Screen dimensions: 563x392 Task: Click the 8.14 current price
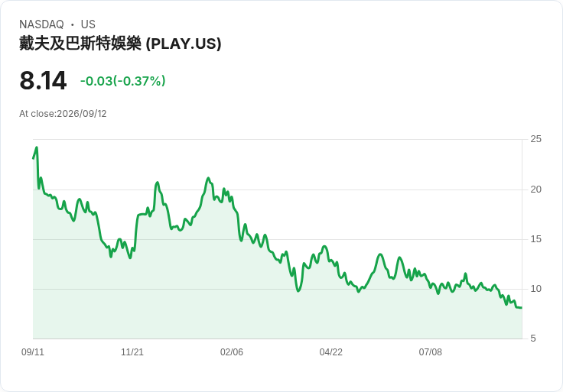click(43, 81)
